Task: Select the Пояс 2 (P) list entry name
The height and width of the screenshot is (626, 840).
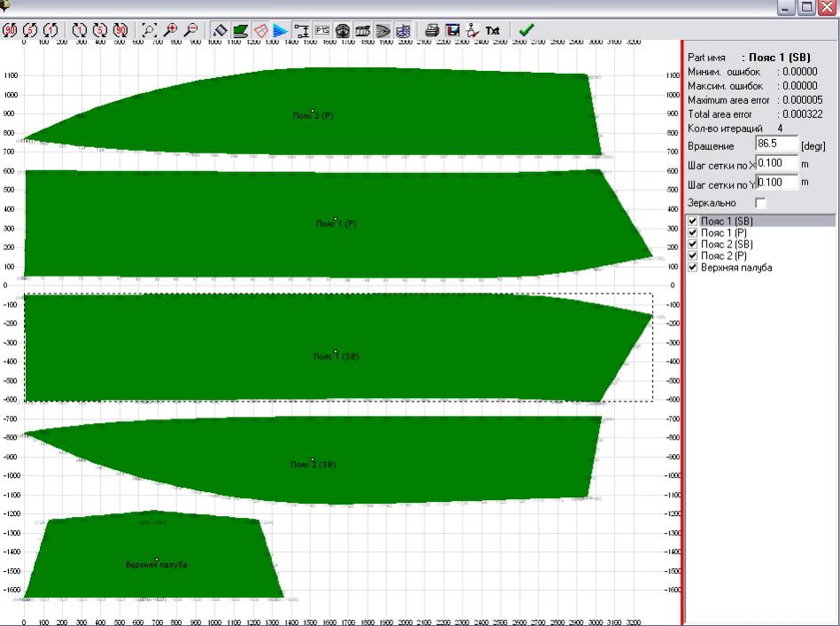Action: point(724,255)
